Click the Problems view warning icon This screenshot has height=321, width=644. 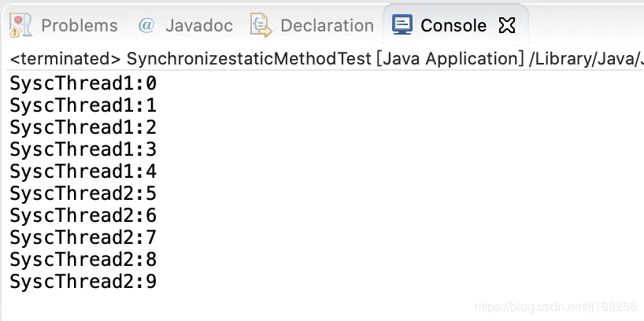[20, 25]
